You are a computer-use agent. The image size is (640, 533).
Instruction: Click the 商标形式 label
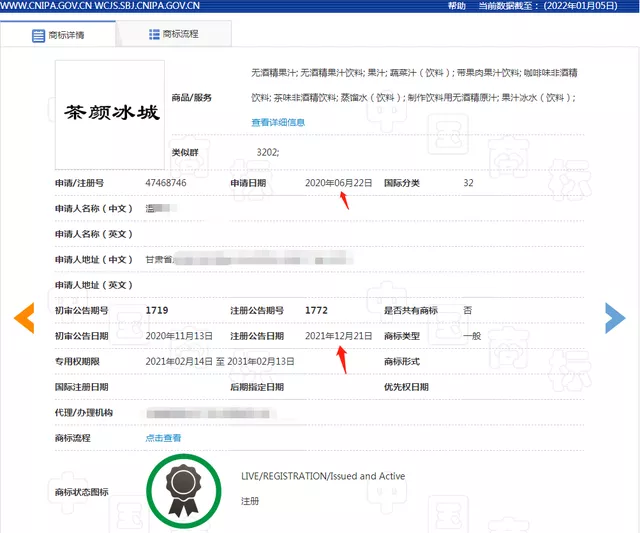[402, 361]
